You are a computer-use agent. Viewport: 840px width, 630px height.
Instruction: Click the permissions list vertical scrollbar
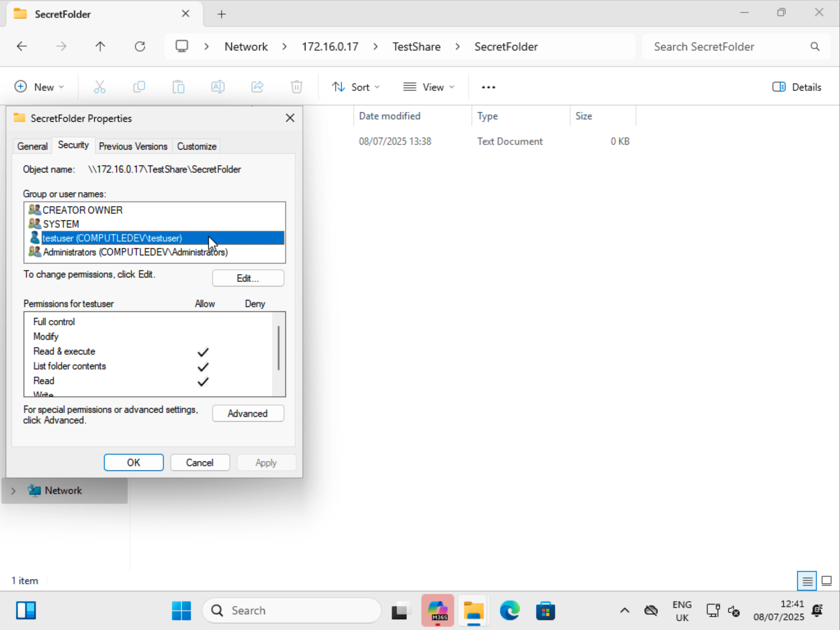(279, 348)
